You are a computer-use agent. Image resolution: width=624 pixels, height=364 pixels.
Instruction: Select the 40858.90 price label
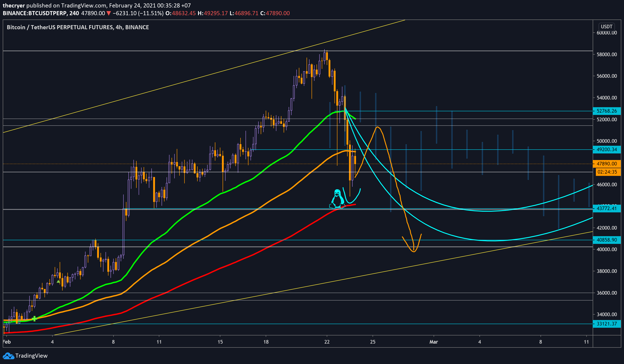point(607,240)
